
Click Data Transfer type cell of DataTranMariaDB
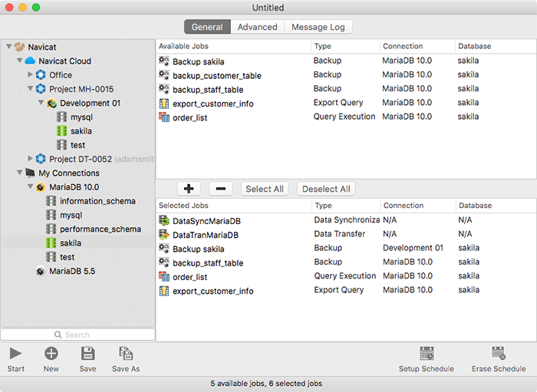click(x=340, y=234)
